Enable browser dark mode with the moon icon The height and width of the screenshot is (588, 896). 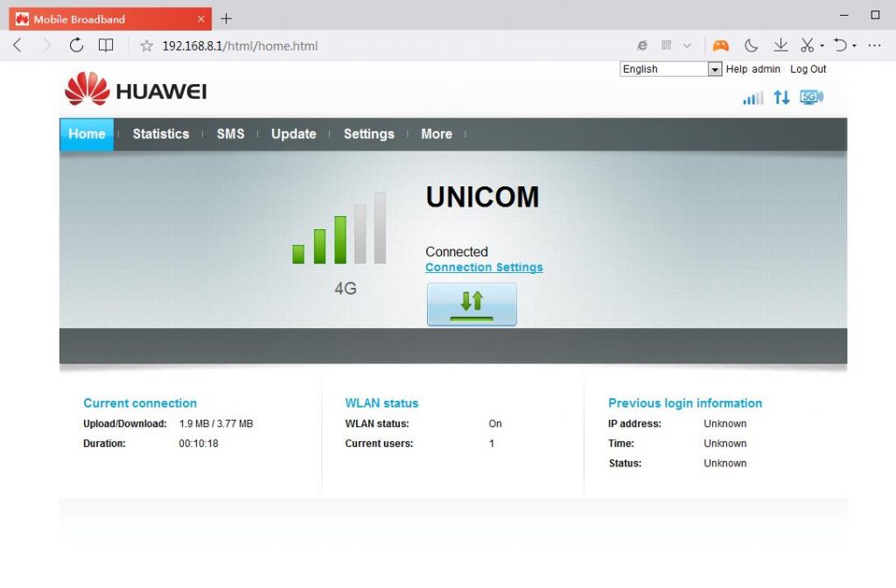(751, 45)
